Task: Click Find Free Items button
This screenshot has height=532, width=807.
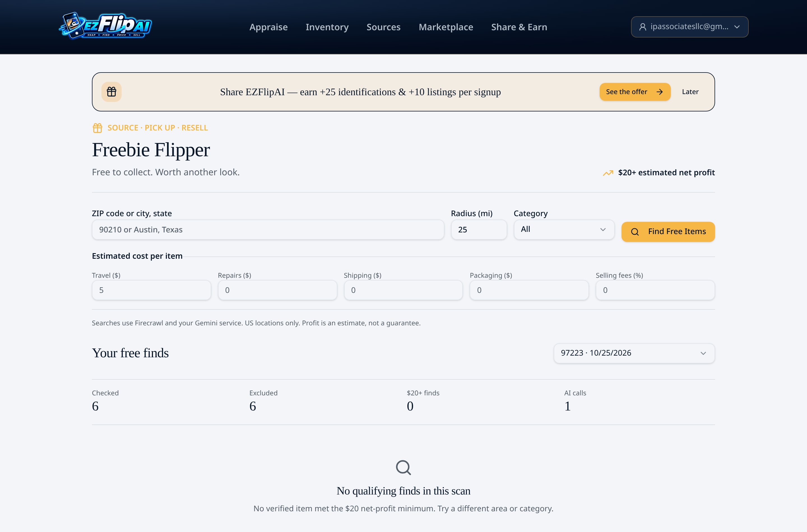Action: tap(668, 232)
